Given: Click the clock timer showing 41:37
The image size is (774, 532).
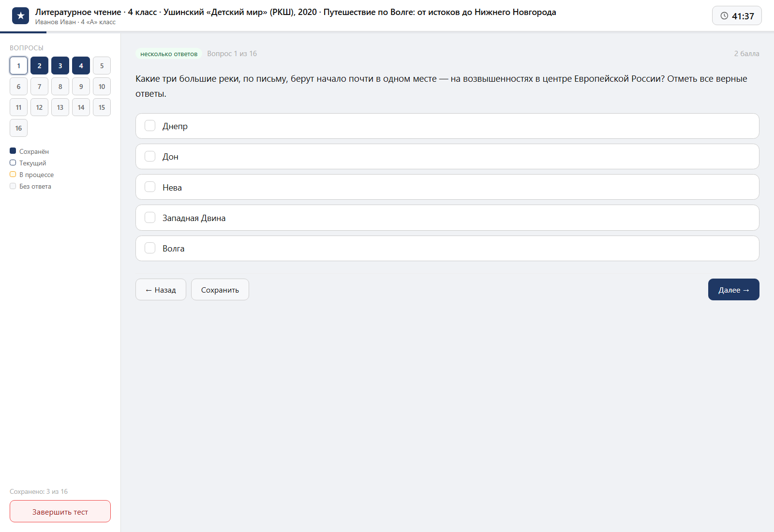Looking at the screenshot, I should coord(737,16).
